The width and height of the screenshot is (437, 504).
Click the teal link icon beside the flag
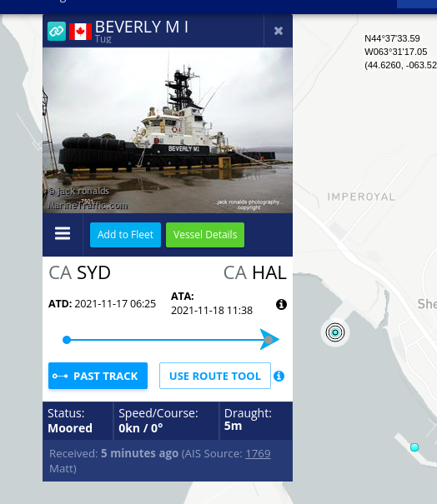pyautogui.click(x=57, y=31)
